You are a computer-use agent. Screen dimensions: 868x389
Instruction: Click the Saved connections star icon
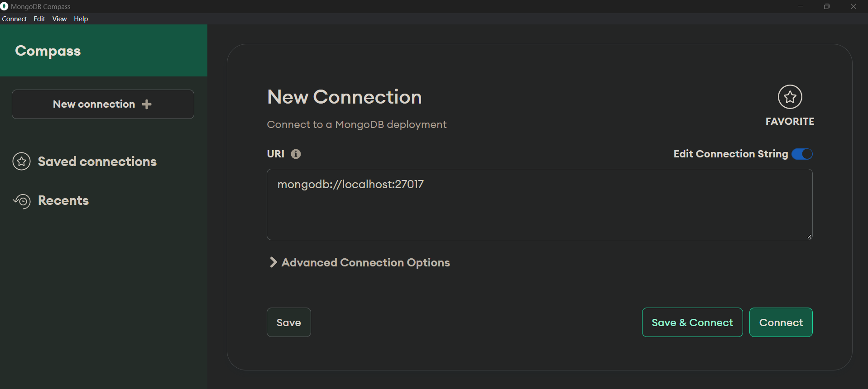21,161
